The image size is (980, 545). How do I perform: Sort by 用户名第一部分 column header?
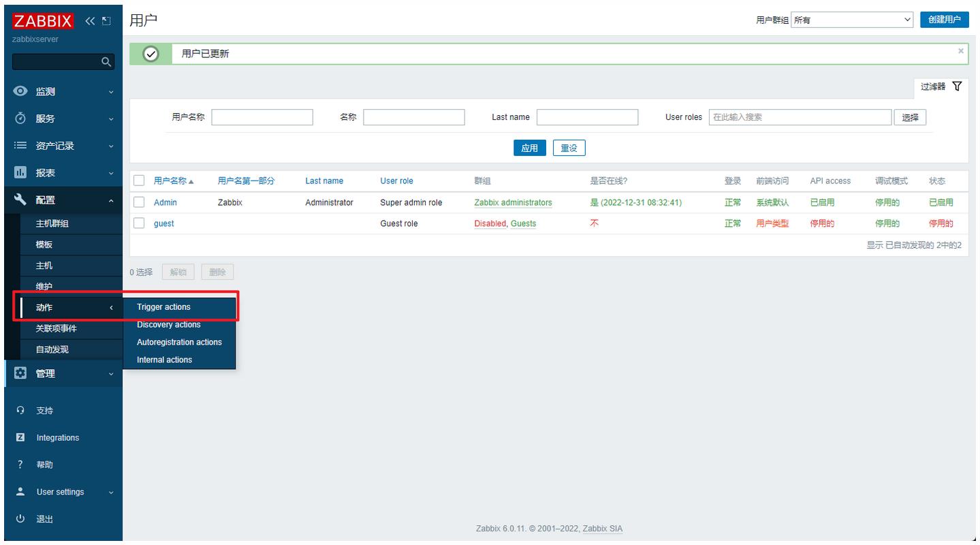246,181
